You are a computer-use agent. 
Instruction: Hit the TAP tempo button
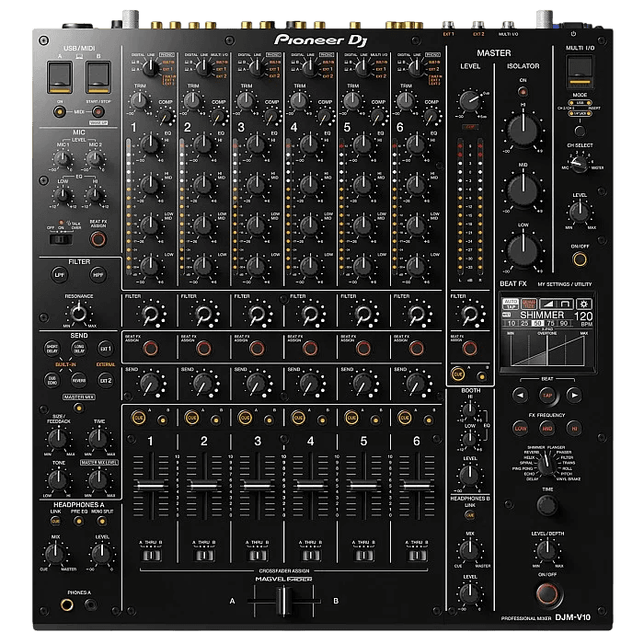click(547, 395)
